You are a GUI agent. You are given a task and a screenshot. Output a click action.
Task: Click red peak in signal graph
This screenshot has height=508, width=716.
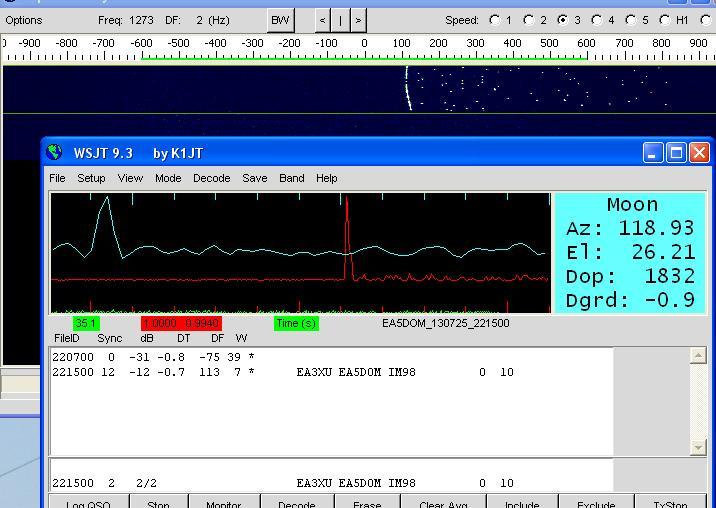347,238
